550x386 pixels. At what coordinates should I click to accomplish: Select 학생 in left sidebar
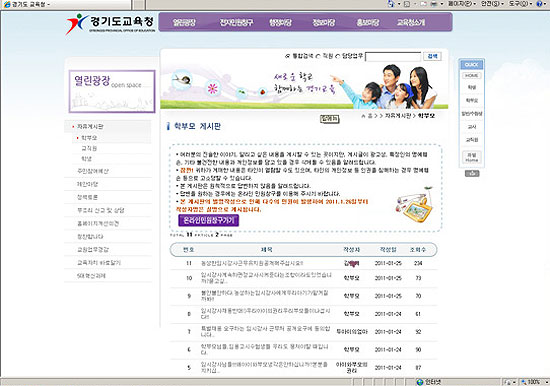(86, 159)
